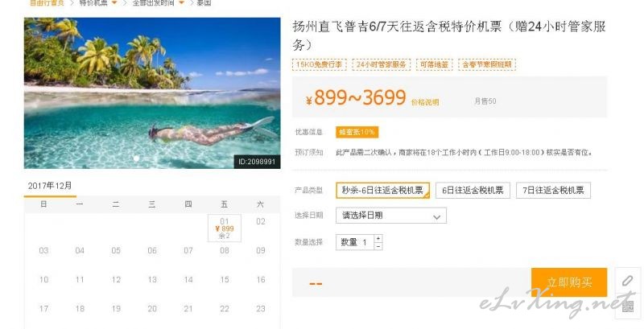Decrease quantity with the minus stepper

tap(378, 246)
